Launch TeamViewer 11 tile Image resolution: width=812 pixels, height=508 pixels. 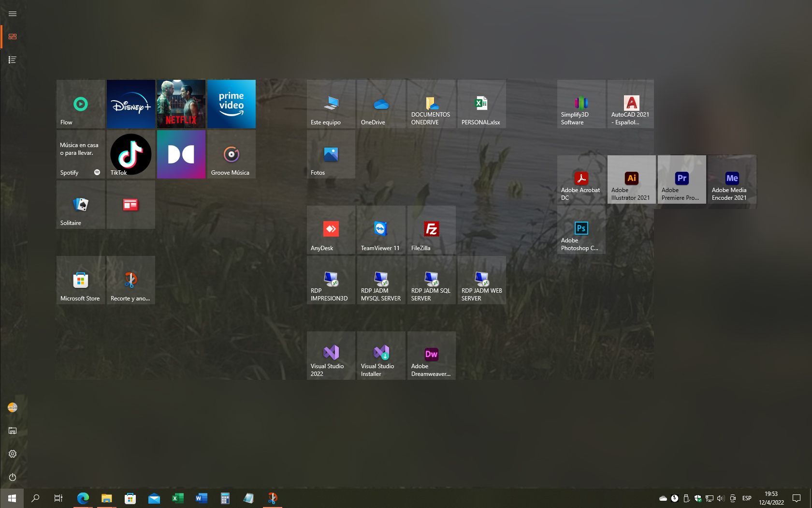[381, 230]
